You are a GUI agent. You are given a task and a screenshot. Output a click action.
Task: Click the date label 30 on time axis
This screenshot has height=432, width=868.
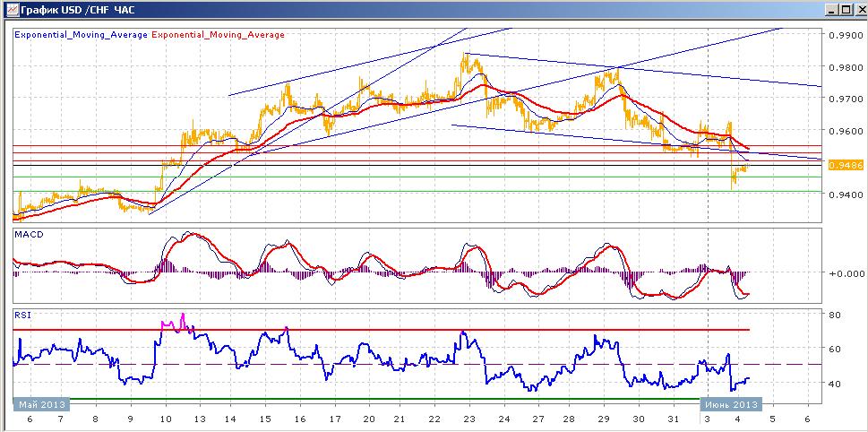point(639,419)
